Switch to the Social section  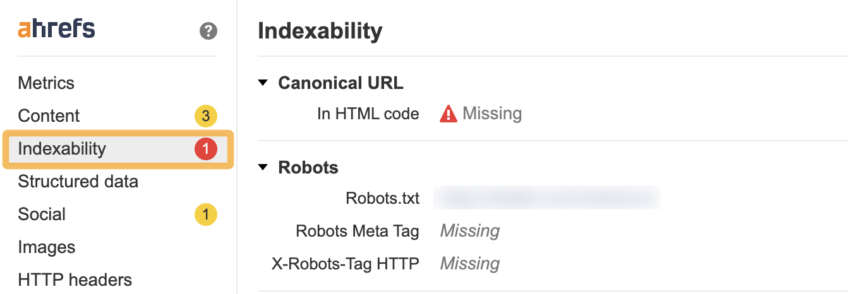pos(42,215)
